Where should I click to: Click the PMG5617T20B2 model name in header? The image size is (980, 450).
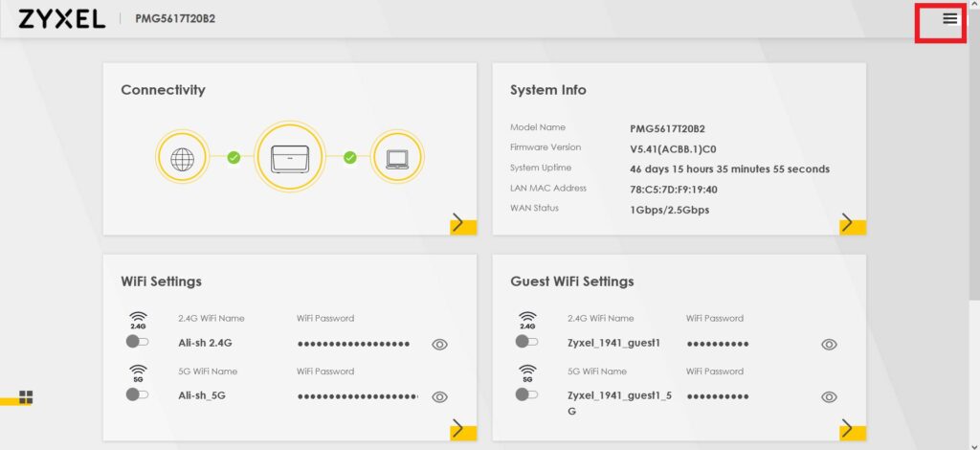(176, 19)
